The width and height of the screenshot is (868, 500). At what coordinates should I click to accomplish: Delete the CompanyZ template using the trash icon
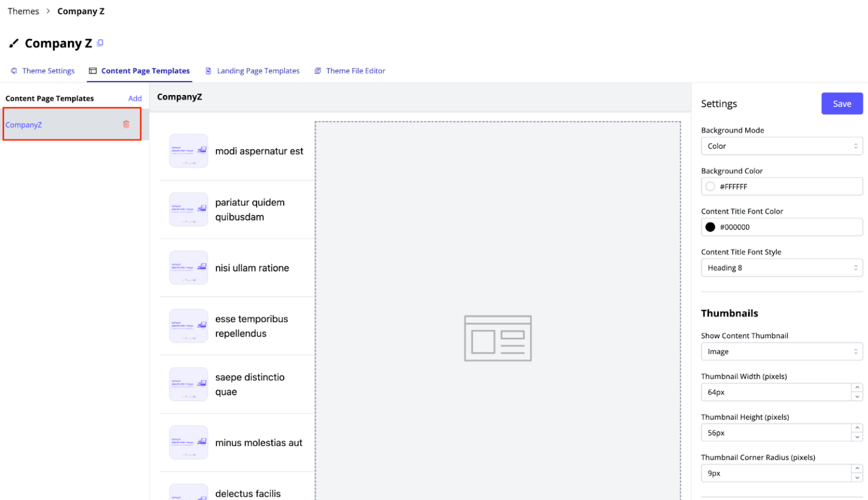click(x=125, y=124)
